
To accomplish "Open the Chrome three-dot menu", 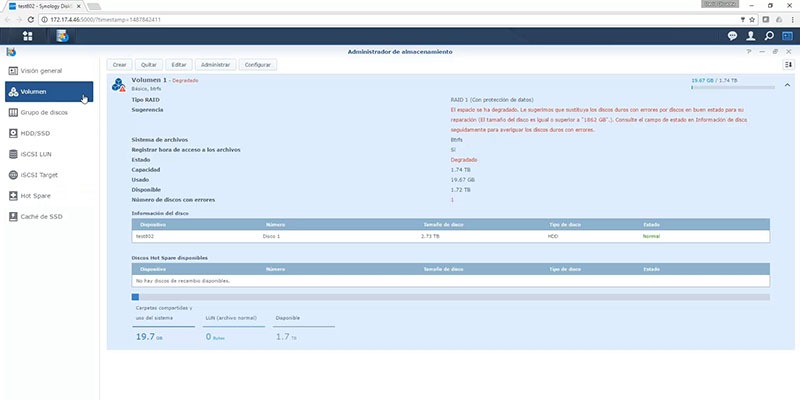I will tap(793, 19).
